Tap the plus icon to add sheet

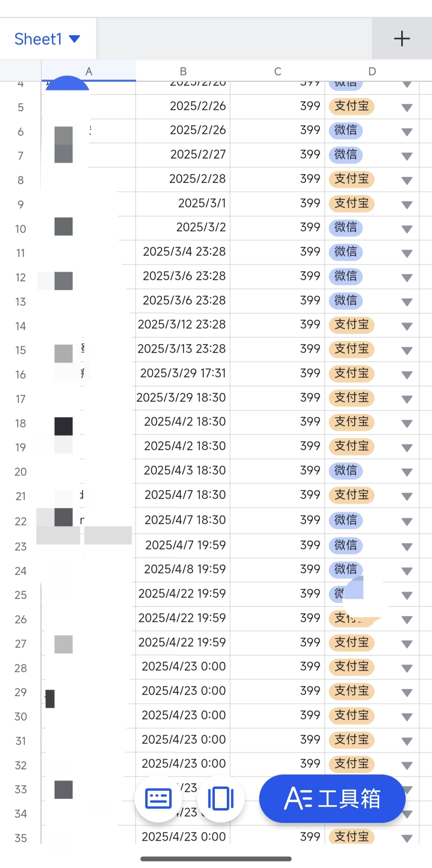402,39
